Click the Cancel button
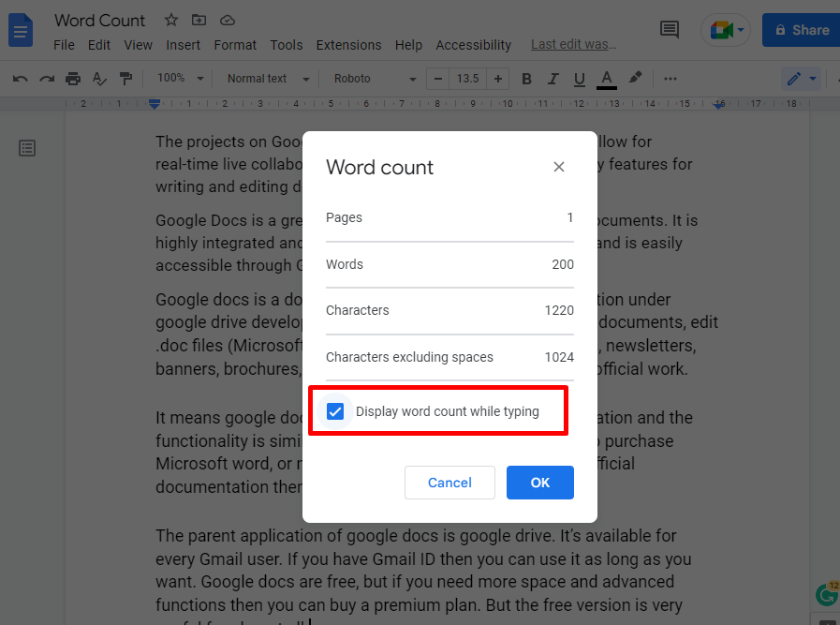This screenshot has width=840, height=625. [449, 483]
